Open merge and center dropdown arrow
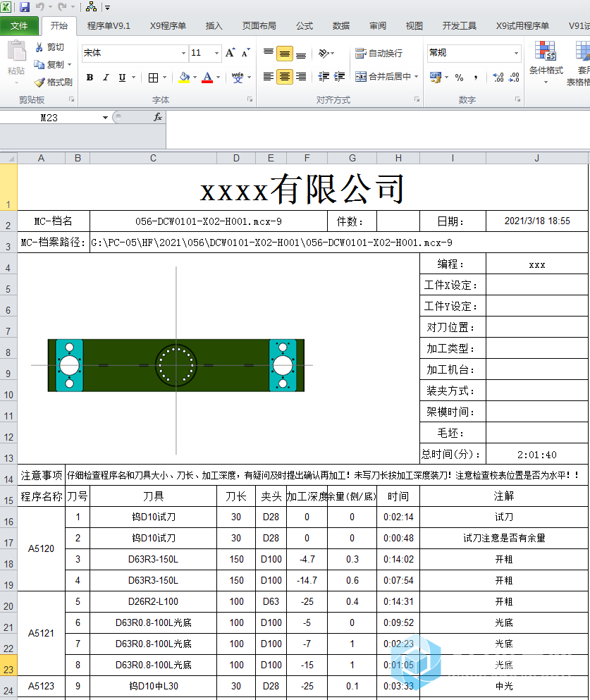This screenshot has height=700, width=590. click(x=416, y=76)
